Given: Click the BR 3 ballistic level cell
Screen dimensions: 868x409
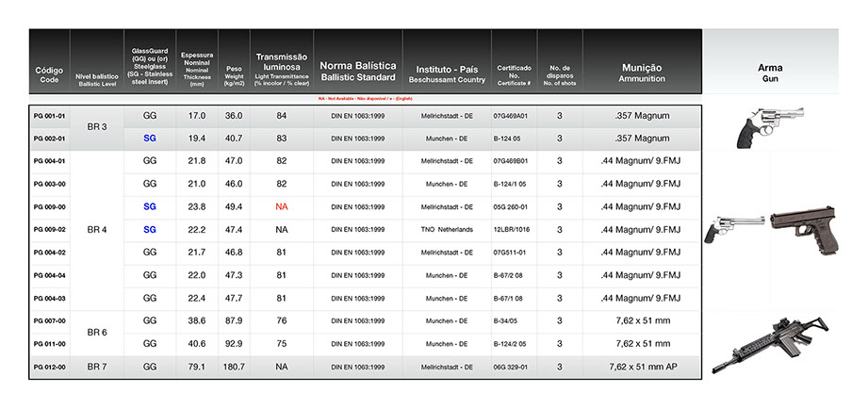Looking at the screenshot, I should pos(97,126).
